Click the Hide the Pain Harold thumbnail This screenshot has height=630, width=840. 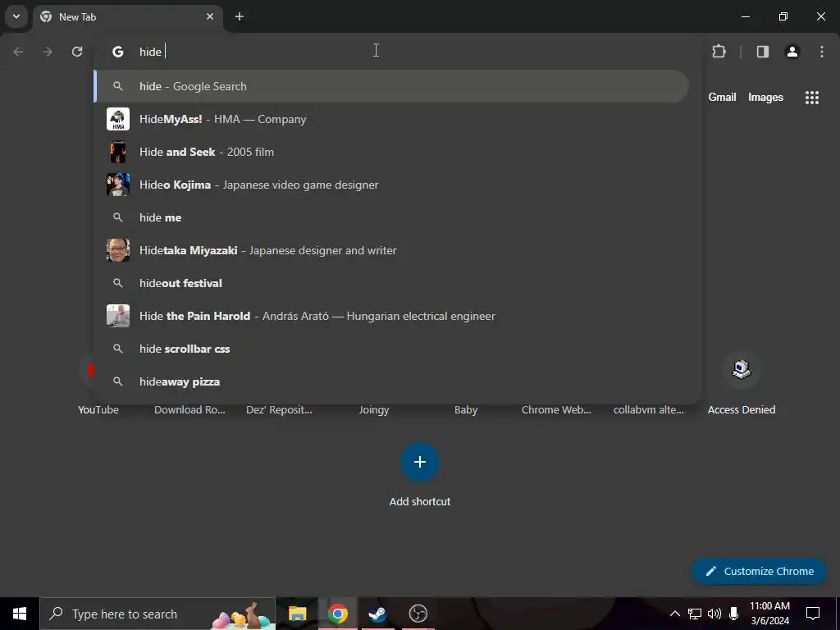click(118, 316)
